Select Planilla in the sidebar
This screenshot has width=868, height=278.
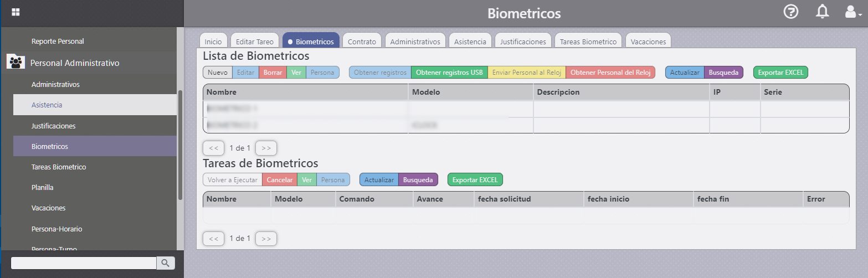click(x=43, y=188)
